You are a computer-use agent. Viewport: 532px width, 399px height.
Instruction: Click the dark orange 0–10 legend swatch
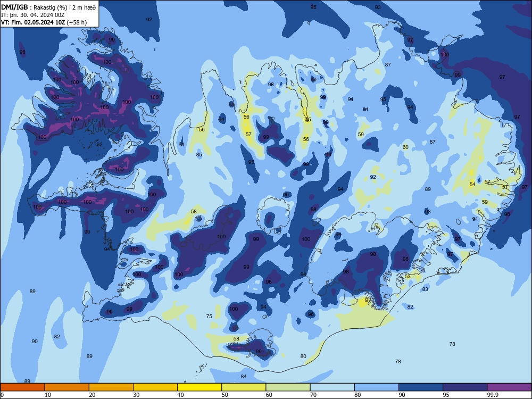[x=22, y=387]
